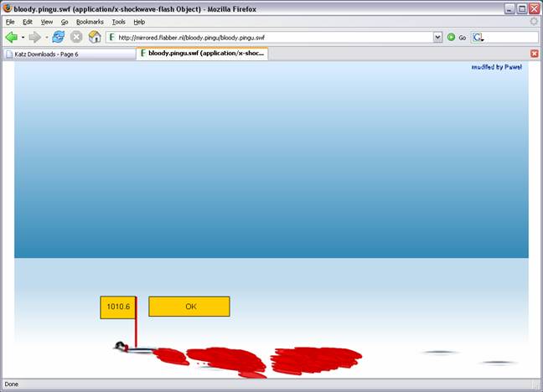Close the Firefox window

tap(535, 8)
